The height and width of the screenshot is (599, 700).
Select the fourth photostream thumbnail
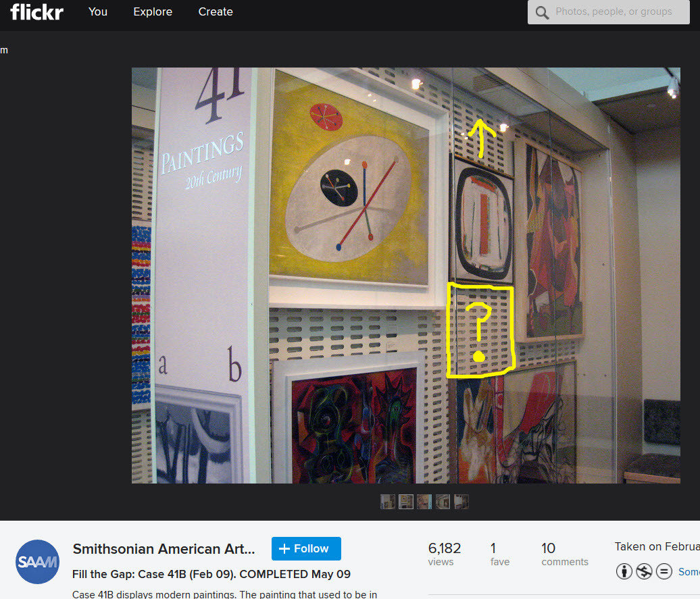point(443,502)
